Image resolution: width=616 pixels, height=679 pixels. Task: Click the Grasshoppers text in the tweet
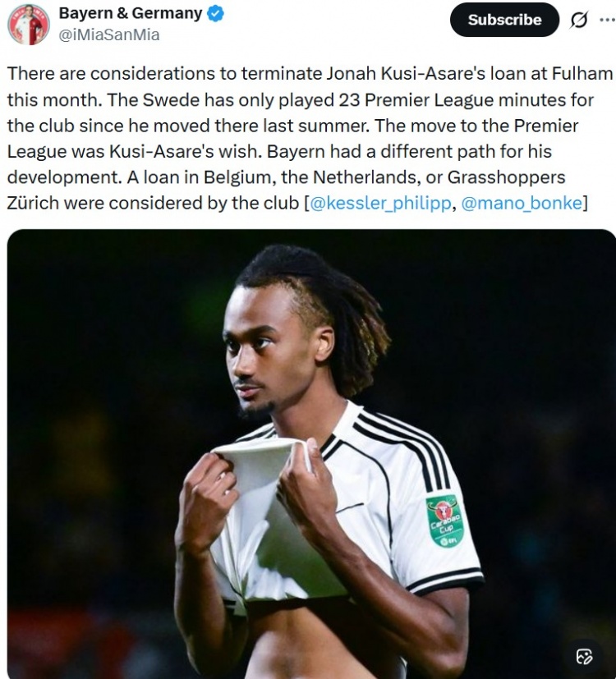pos(507,177)
